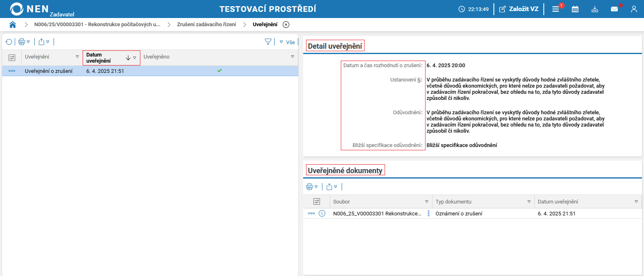
Task: Open Typ dokumentu column filter arrow
Action: point(529,201)
